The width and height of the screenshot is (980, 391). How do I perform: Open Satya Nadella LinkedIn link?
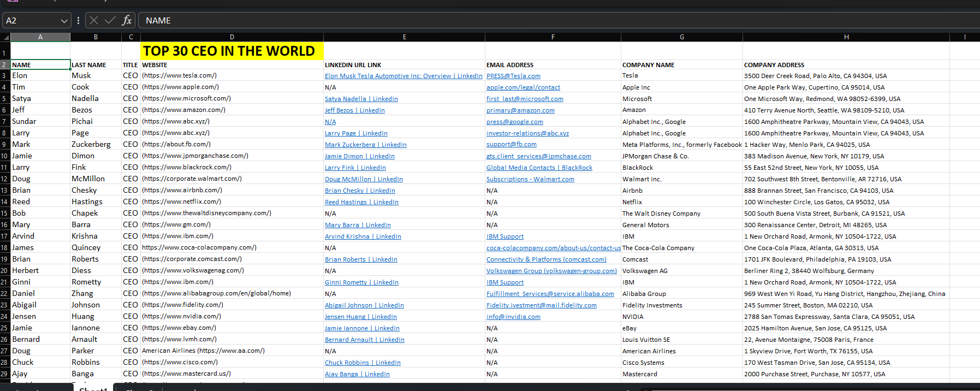click(x=361, y=99)
